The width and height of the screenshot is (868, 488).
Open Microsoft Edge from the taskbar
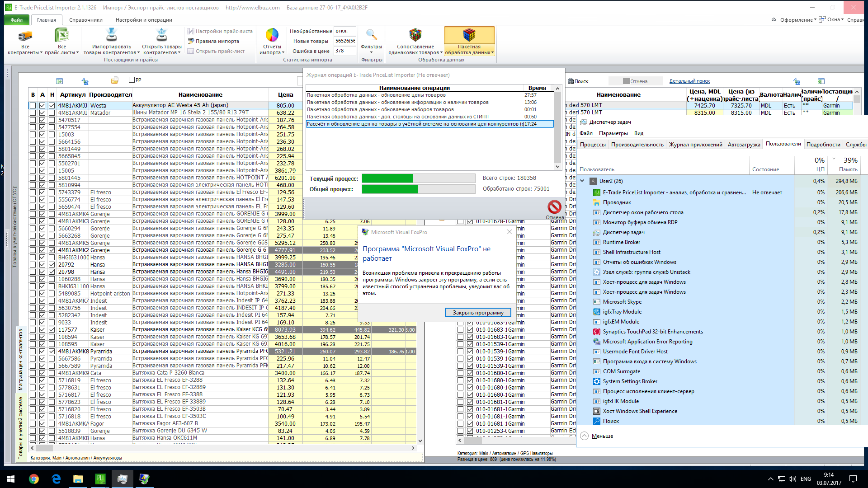(56, 479)
